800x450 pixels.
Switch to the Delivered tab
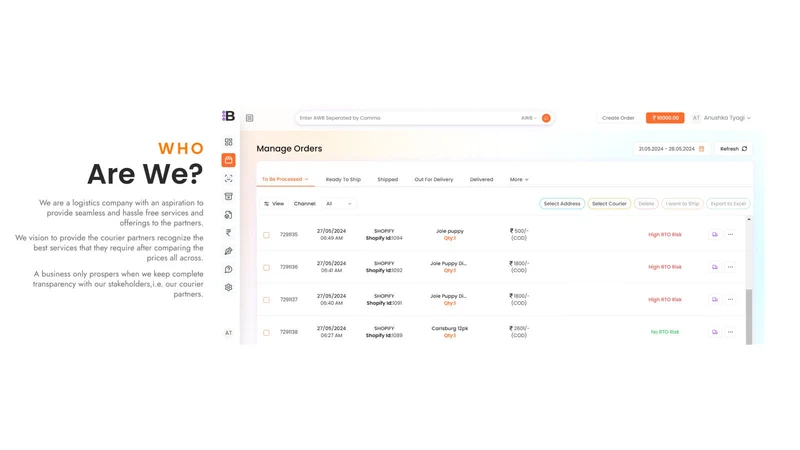coord(482,180)
